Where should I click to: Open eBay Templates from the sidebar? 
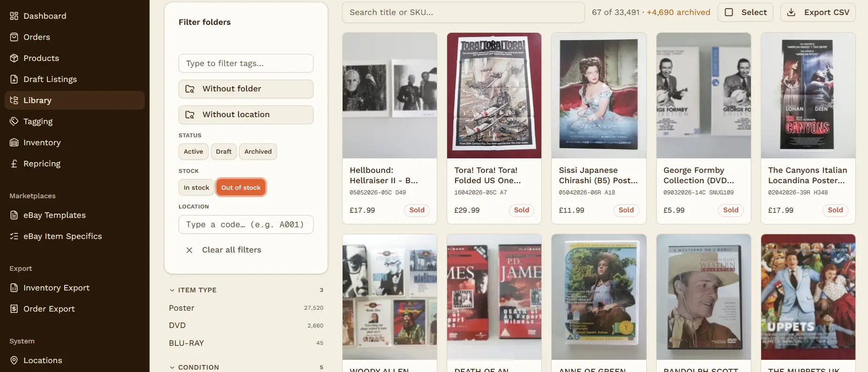click(75, 215)
